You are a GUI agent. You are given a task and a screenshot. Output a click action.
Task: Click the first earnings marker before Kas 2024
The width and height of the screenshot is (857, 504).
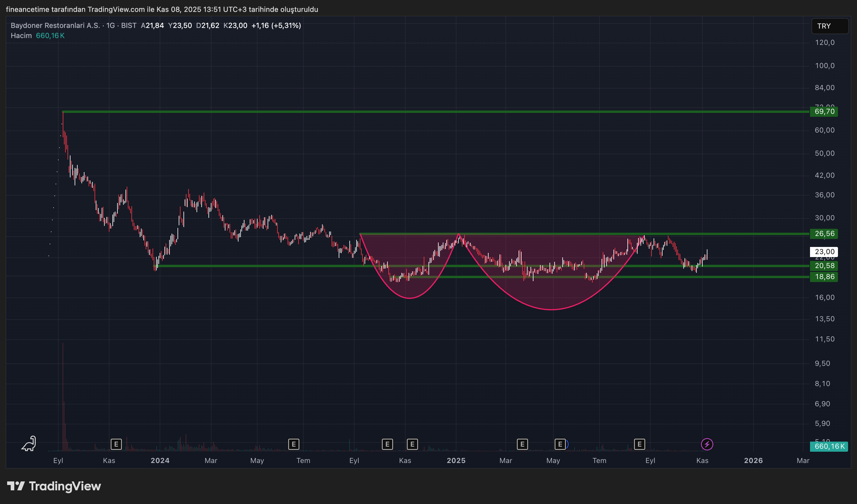[x=387, y=444]
